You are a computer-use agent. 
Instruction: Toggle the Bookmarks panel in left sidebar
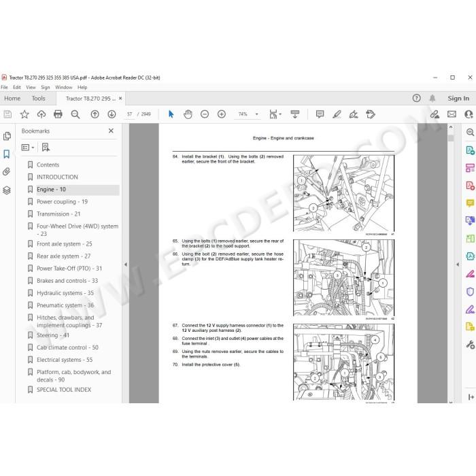[x=7, y=154]
